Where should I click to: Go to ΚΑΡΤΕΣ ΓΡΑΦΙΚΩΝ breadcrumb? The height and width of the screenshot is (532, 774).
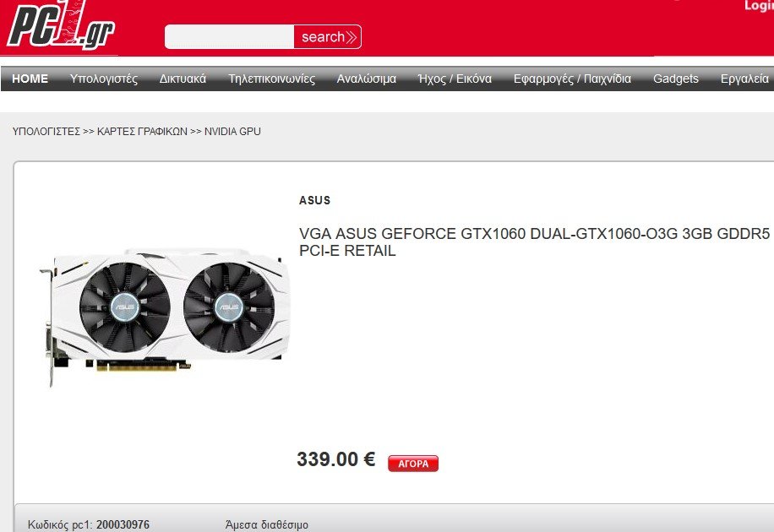pyautogui.click(x=142, y=132)
